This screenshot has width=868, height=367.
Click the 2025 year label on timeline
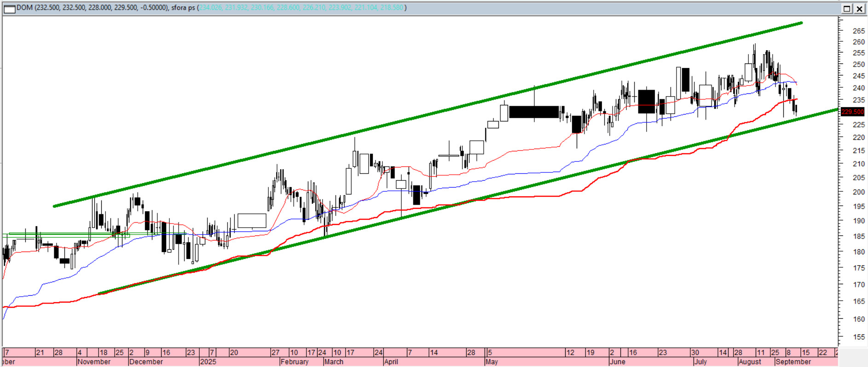[208, 362]
